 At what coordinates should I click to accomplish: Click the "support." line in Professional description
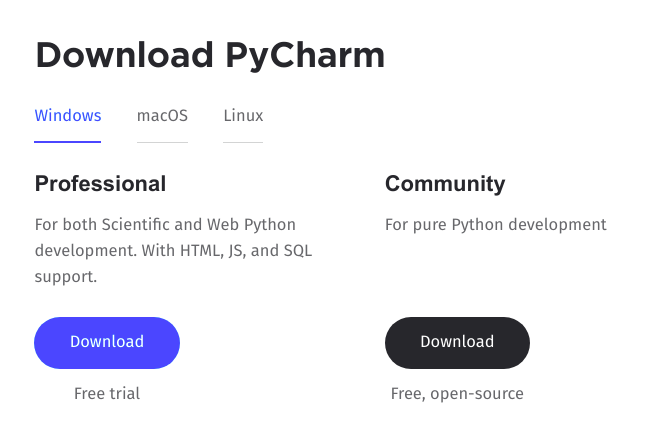pos(66,277)
